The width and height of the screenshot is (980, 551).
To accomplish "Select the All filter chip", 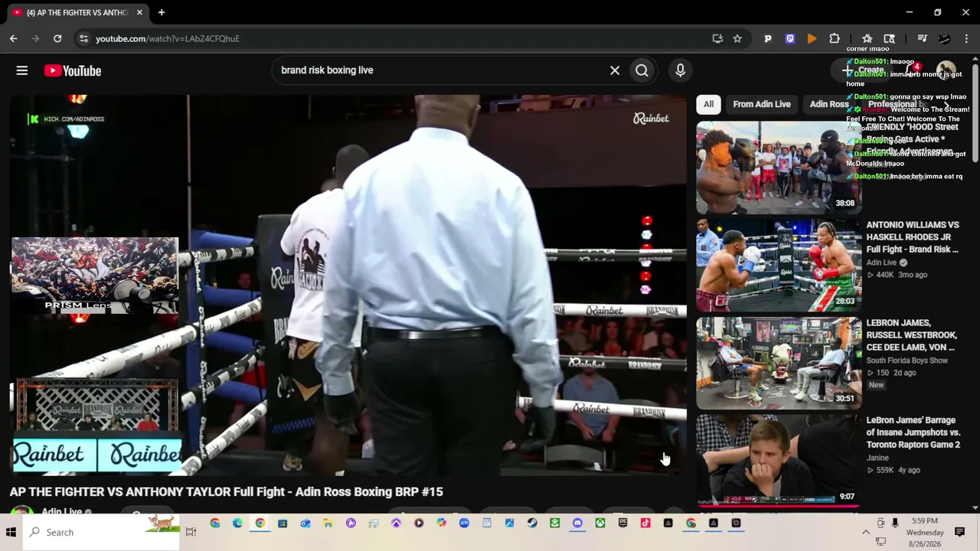I will [708, 104].
